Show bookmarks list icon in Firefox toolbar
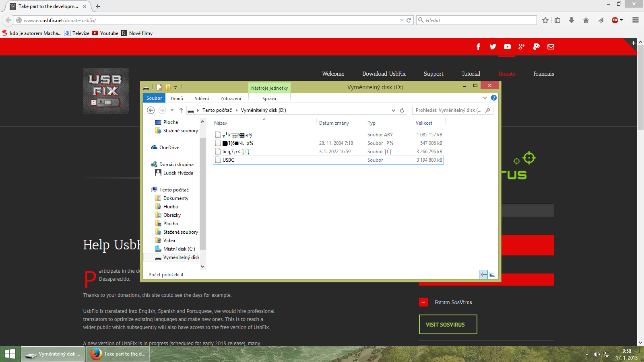This screenshot has width=644, height=362. click(557, 20)
